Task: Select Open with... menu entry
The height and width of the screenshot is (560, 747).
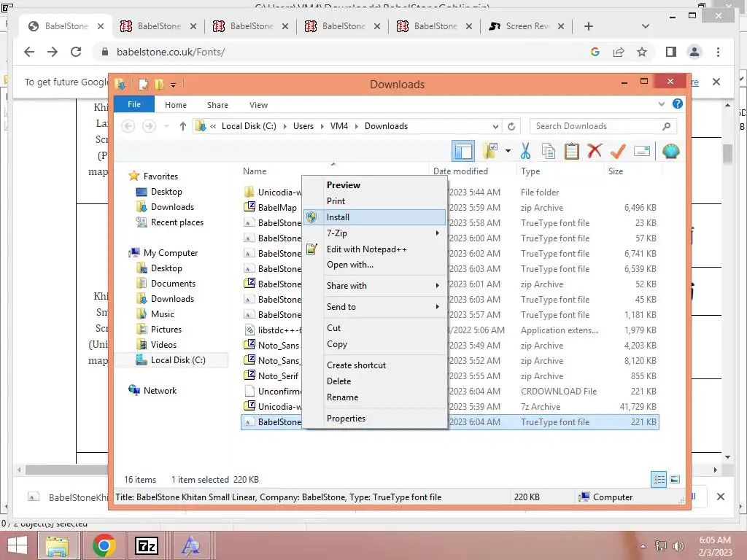Action: (x=375, y=265)
